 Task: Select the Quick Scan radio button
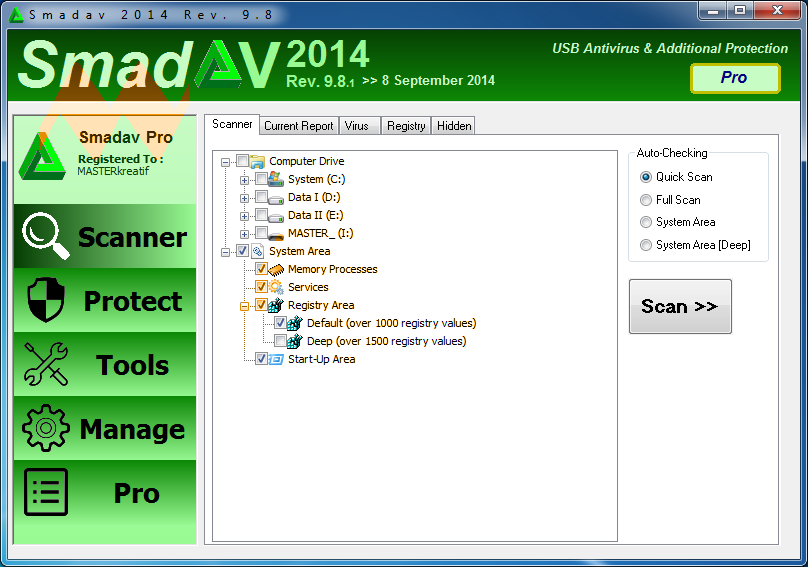pos(646,177)
